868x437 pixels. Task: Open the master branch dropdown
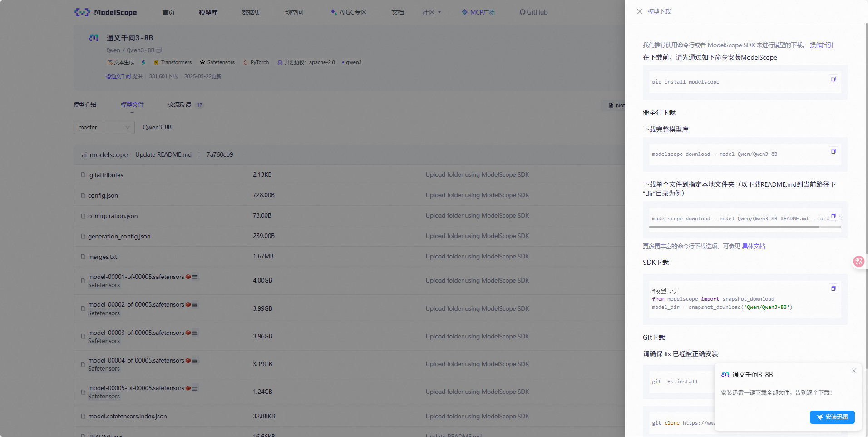click(x=104, y=127)
